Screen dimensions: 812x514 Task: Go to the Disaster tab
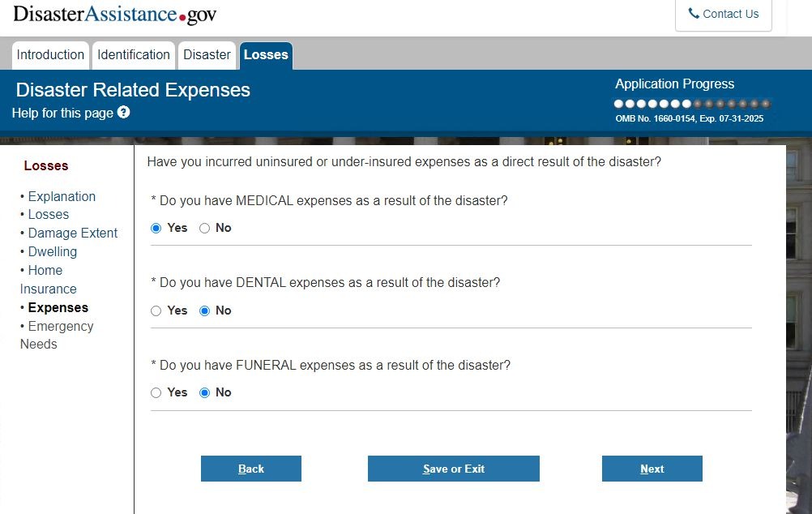pyautogui.click(x=207, y=55)
